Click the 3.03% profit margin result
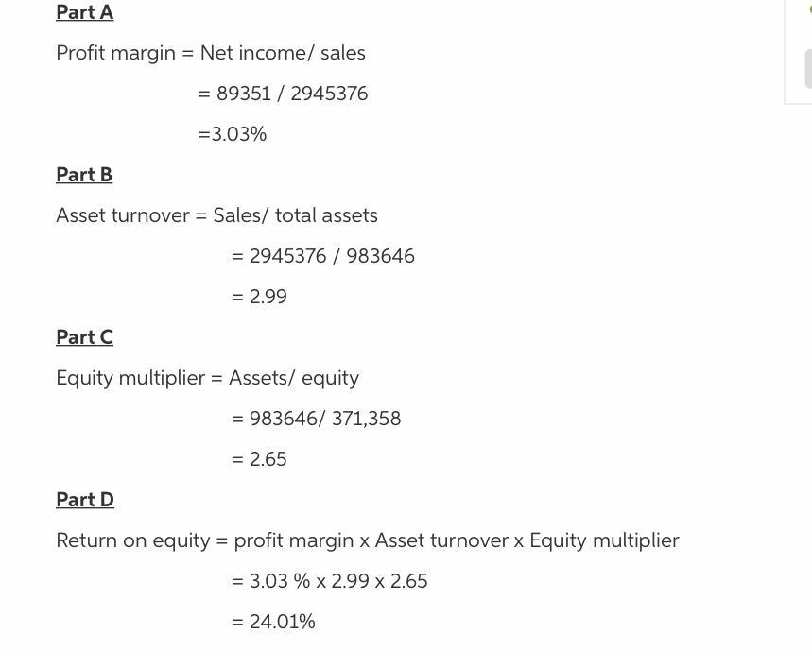The height and width of the screenshot is (651, 812). pos(233,134)
